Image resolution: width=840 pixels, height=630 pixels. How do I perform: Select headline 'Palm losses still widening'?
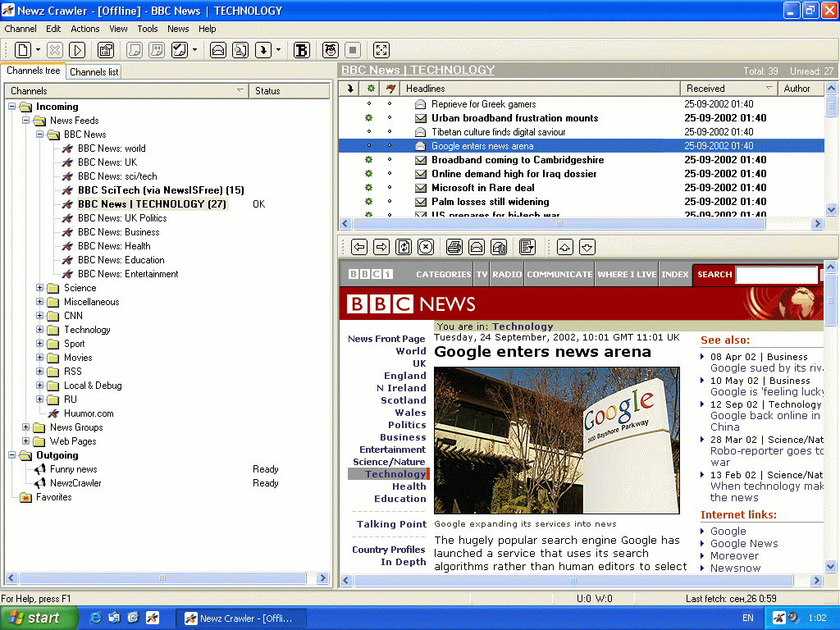(491, 202)
